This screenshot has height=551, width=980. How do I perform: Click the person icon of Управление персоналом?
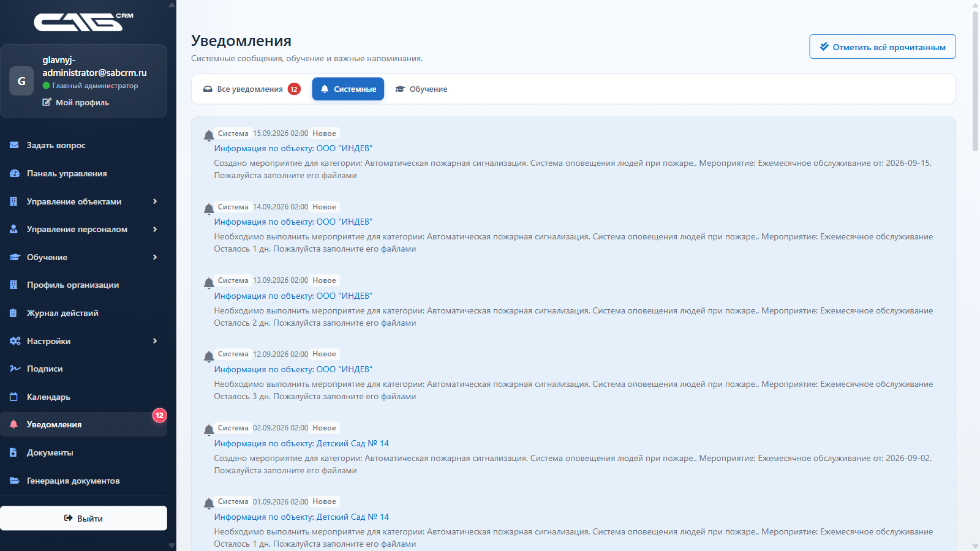coord(13,229)
